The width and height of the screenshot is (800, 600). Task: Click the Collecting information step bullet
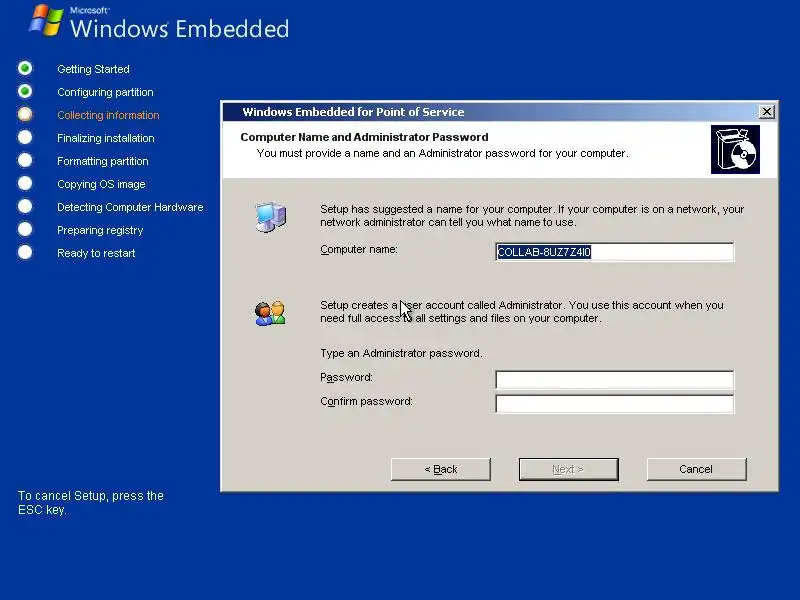click(25, 114)
